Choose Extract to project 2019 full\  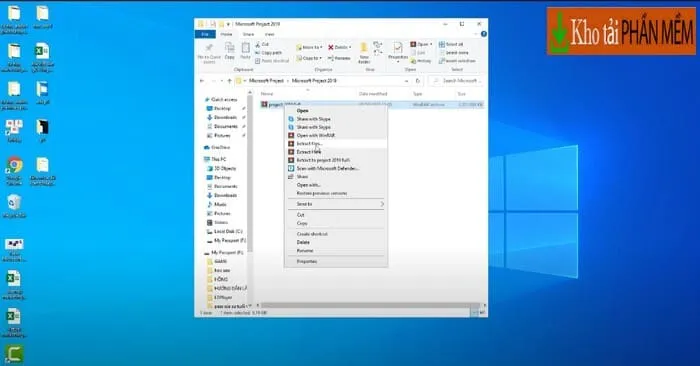pos(336,160)
